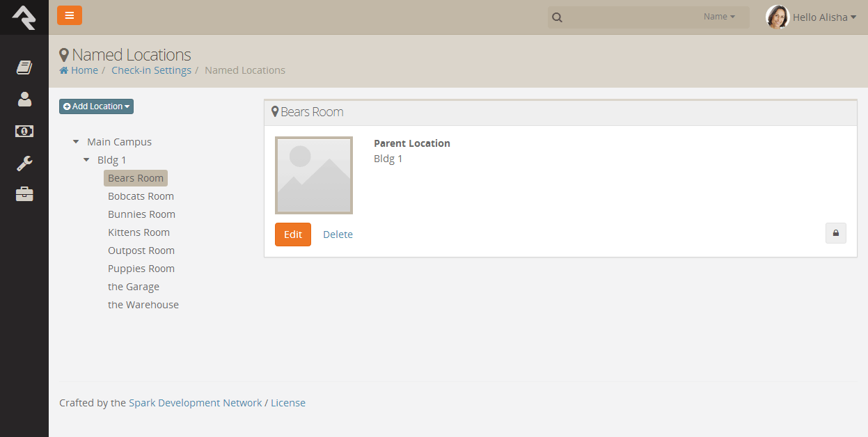Click the Home breadcrumb icon

tap(63, 70)
